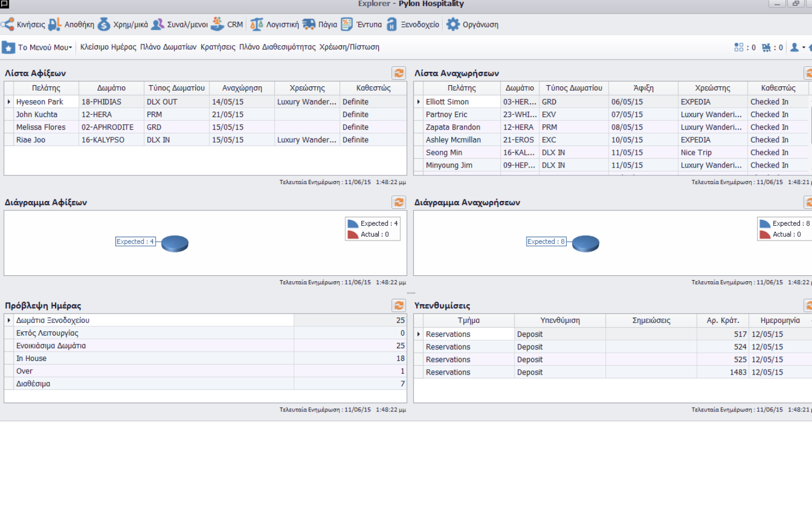Click the Οργάνωση gear icon

click(453, 25)
